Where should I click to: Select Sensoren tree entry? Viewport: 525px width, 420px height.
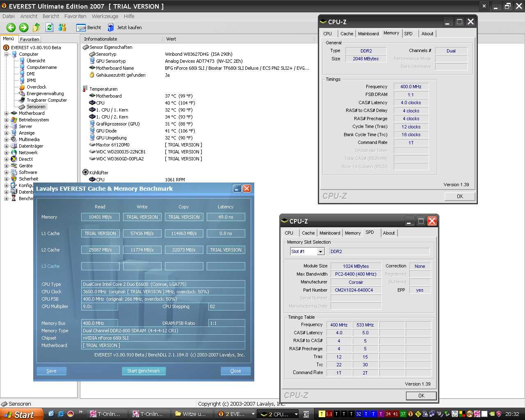36,107
